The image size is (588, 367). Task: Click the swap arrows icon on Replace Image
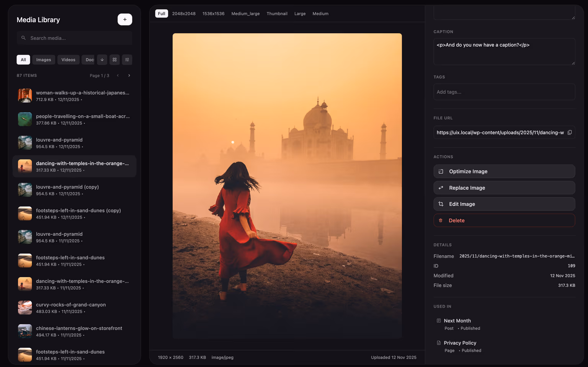(x=441, y=188)
